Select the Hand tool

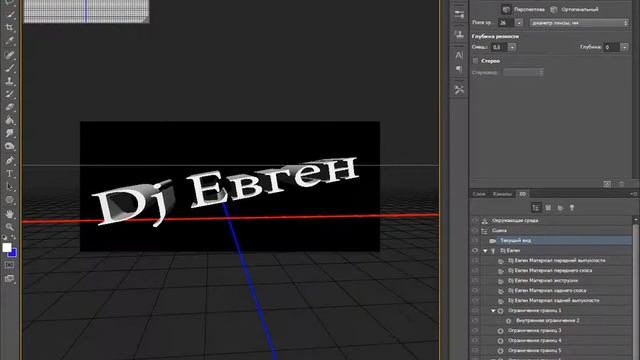pos(9,214)
